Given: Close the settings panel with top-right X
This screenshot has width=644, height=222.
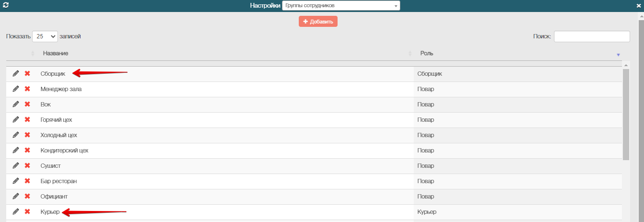Looking at the screenshot, I should (638, 6).
